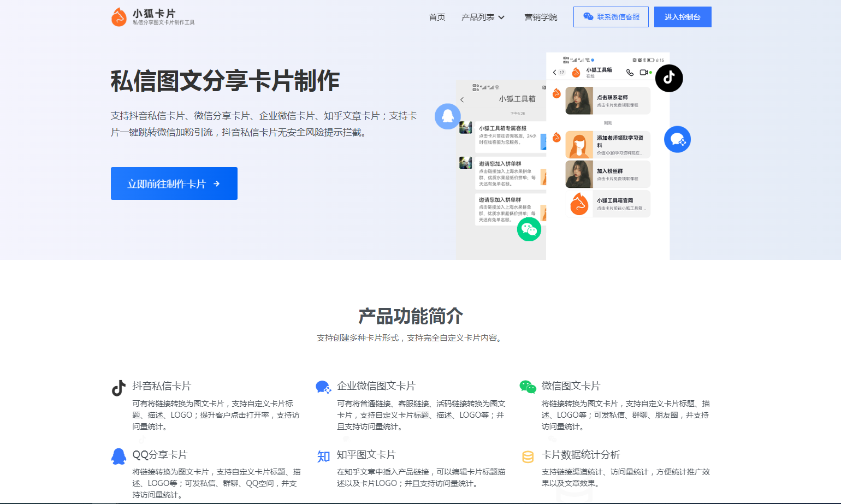Click the green WeChat icon beside 微信图文卡片
Viewport: 841px width, 504px height.
point(528,387)
